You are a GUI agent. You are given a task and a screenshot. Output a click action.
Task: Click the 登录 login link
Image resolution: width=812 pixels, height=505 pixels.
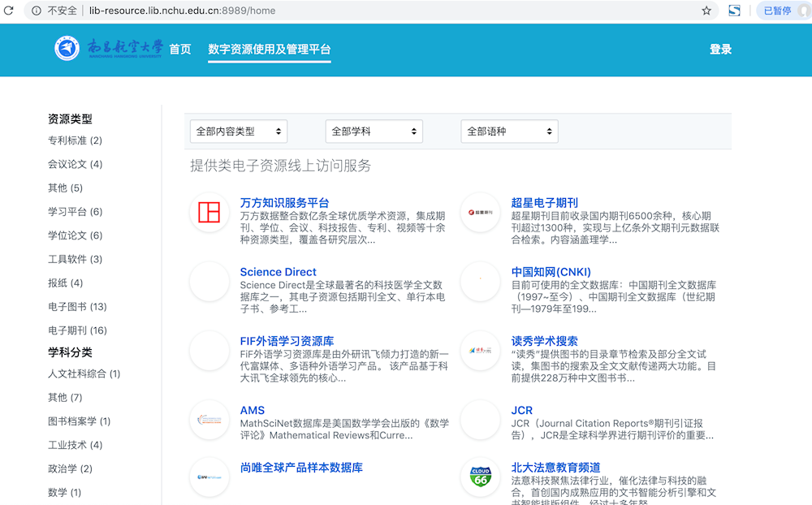[x=720, y=50]
